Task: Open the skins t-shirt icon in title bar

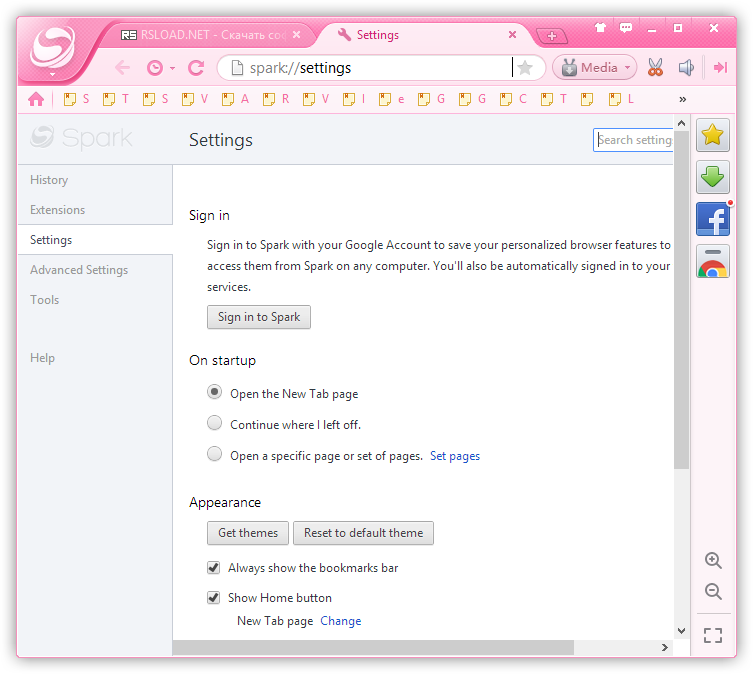Action: tap(600, 27)
